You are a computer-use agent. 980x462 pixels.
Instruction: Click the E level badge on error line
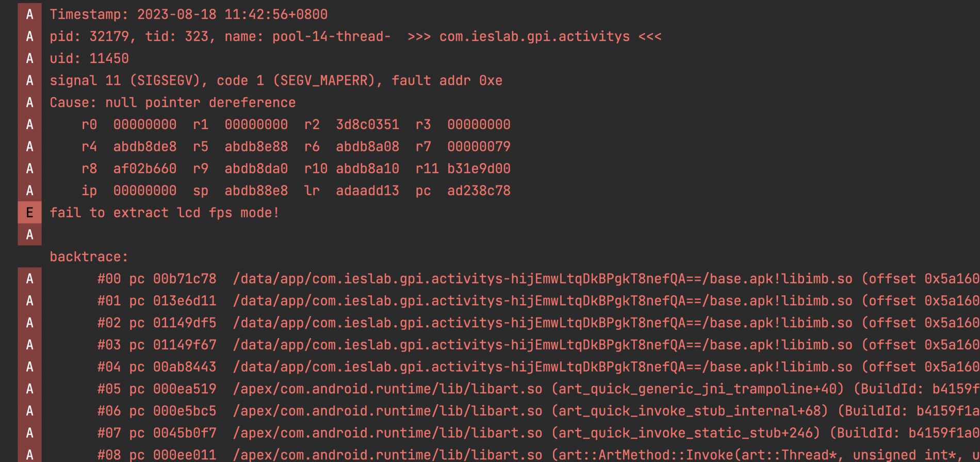pyautogui.click(x=29, y=213)
